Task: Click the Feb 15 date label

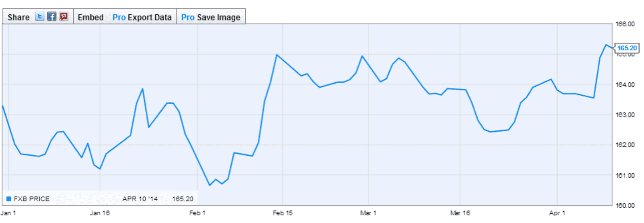Action: pos(283,212)
